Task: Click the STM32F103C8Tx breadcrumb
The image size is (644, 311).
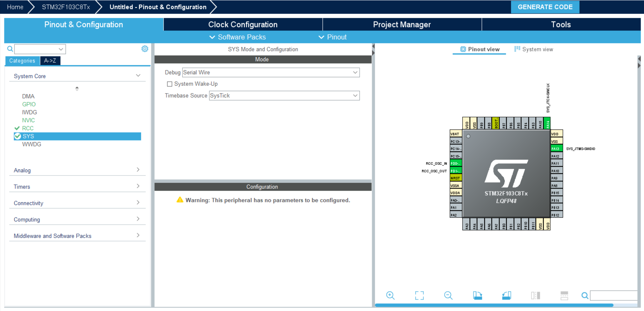Action: (x=66, y=7)
